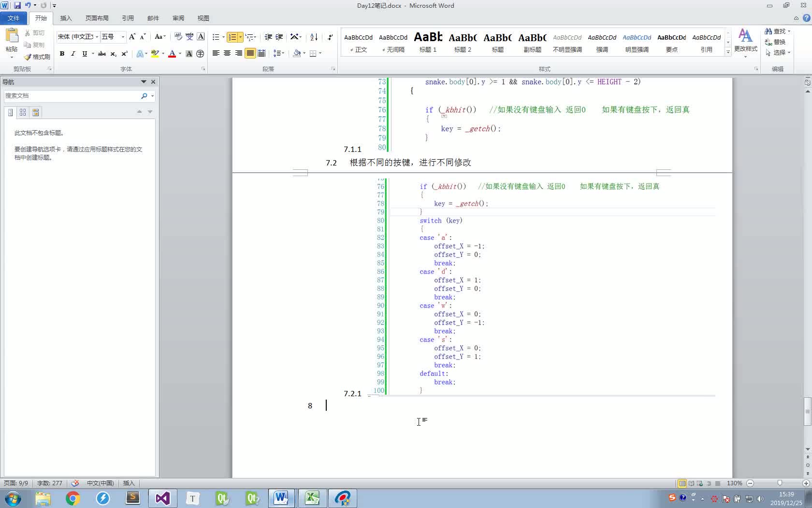
Task: Apply the 标题 2 heading style
Action: pos(463,43)
